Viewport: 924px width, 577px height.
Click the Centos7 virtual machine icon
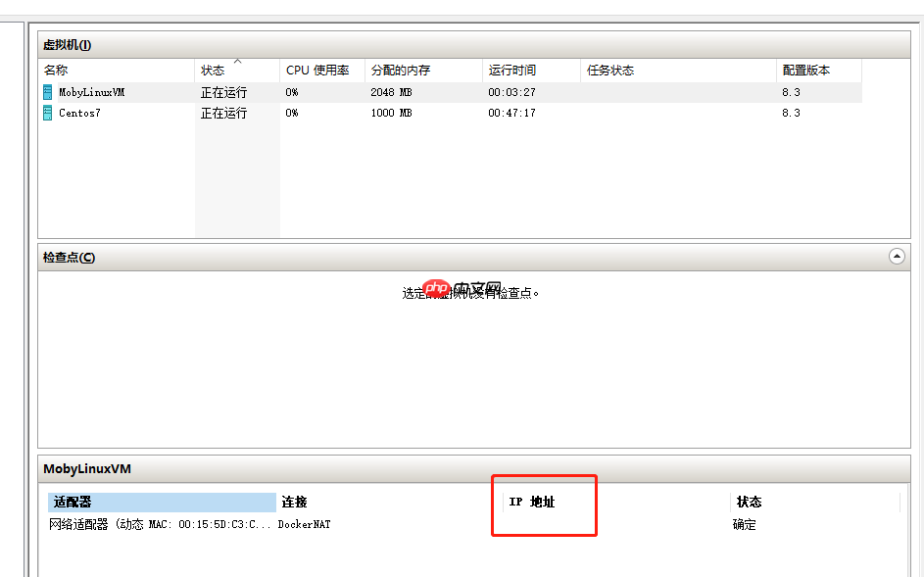click(45, 113)
